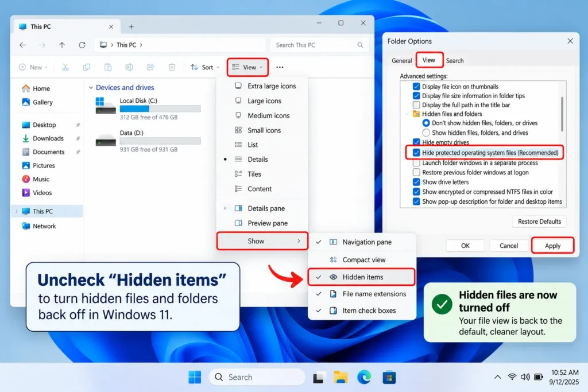588x392 pixels.
Task: Choose Tiles view
Action: (x=262, y=174)
